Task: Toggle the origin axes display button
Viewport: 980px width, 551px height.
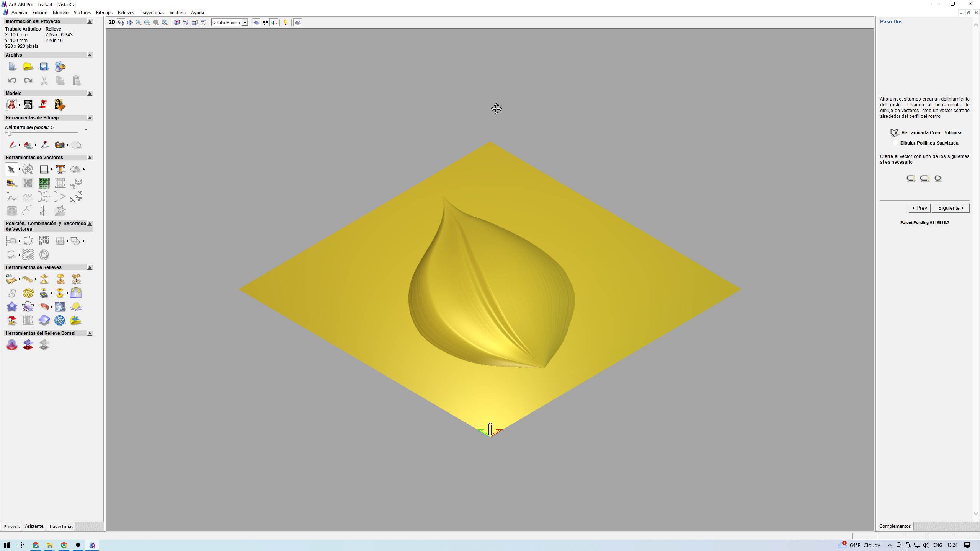Action: [x=274, y=23]
